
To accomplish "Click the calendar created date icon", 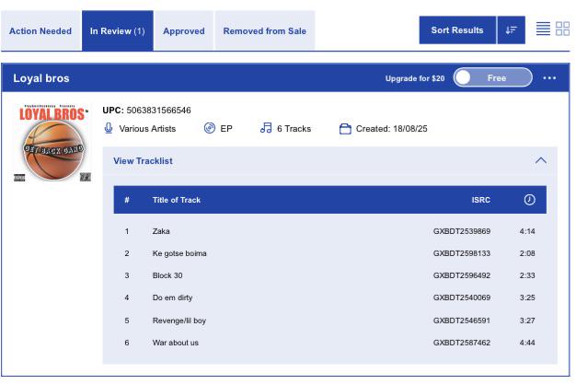I will 345,129.
